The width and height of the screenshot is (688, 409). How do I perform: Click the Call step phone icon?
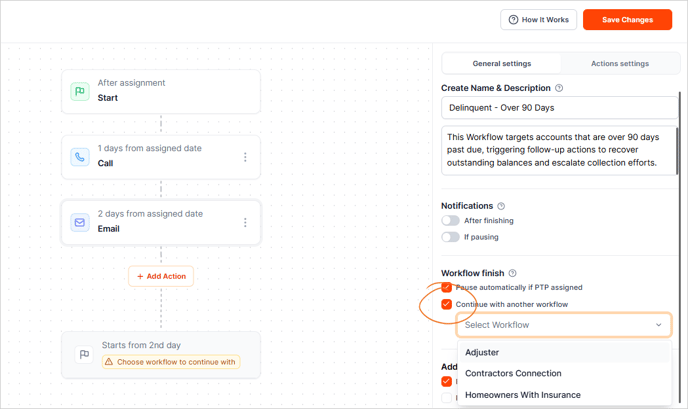tap(80, 157)
